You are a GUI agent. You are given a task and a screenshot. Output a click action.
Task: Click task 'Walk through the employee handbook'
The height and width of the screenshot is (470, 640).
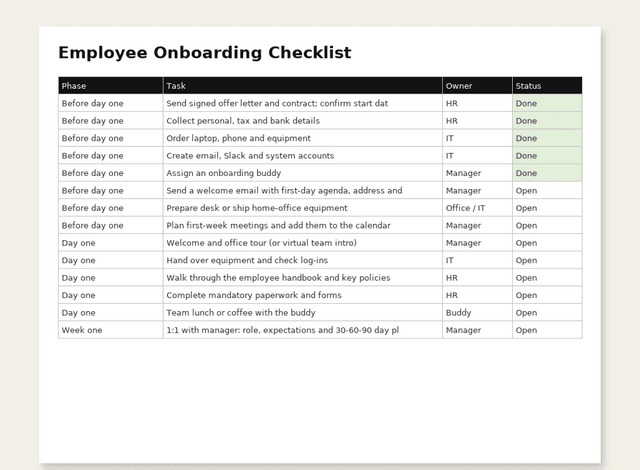tap(302, 278)
